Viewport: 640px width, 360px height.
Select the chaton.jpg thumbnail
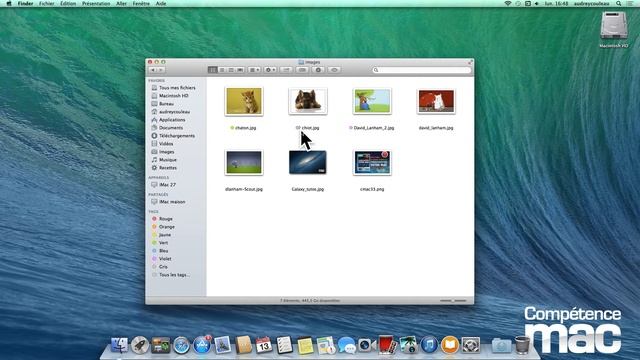coord(244,101)
